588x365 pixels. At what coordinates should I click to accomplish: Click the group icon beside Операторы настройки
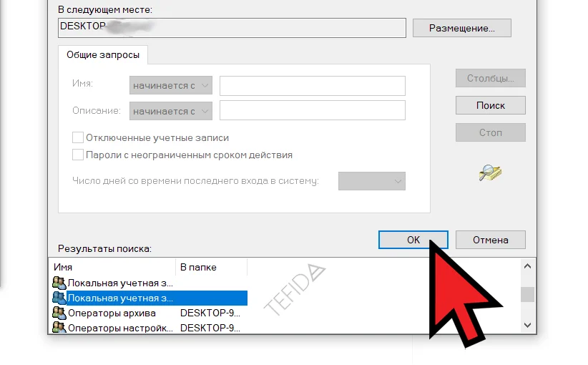pyautogui.click(x=59, y=328)
